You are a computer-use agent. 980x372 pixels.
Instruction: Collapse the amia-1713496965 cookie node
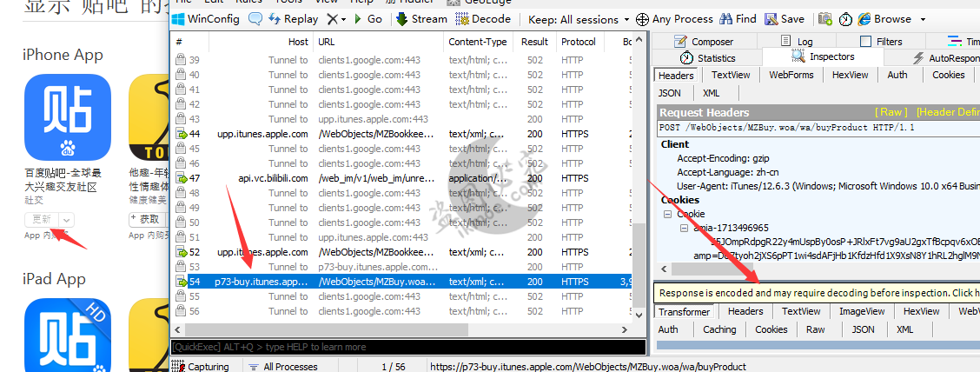click(x=685, y=229)
